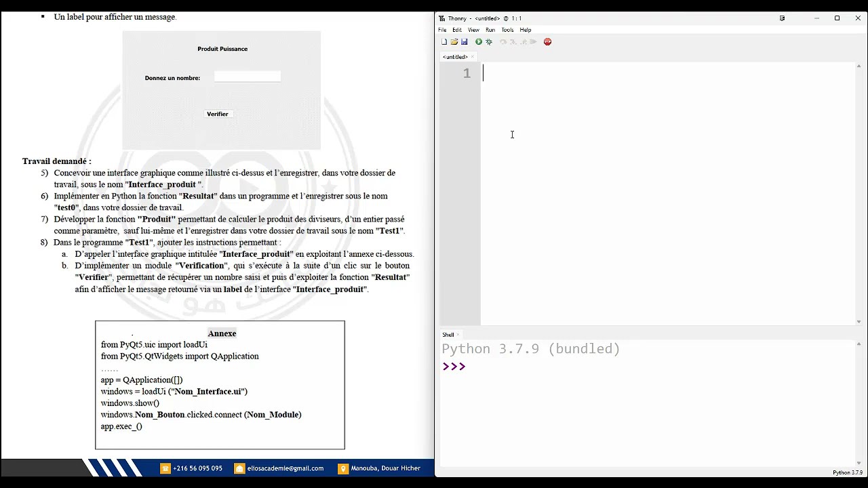
Task: Close the Thonny window
Action: (858, 18)
